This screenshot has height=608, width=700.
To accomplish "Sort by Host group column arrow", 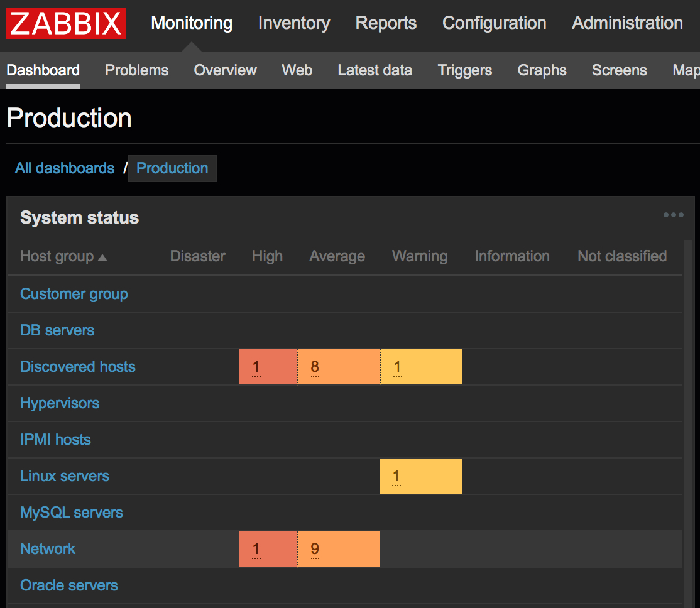I will click(102, 258).
